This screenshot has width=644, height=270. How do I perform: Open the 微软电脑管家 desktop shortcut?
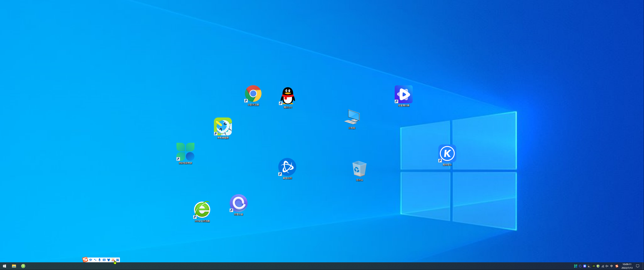click(x=185, y=153)
